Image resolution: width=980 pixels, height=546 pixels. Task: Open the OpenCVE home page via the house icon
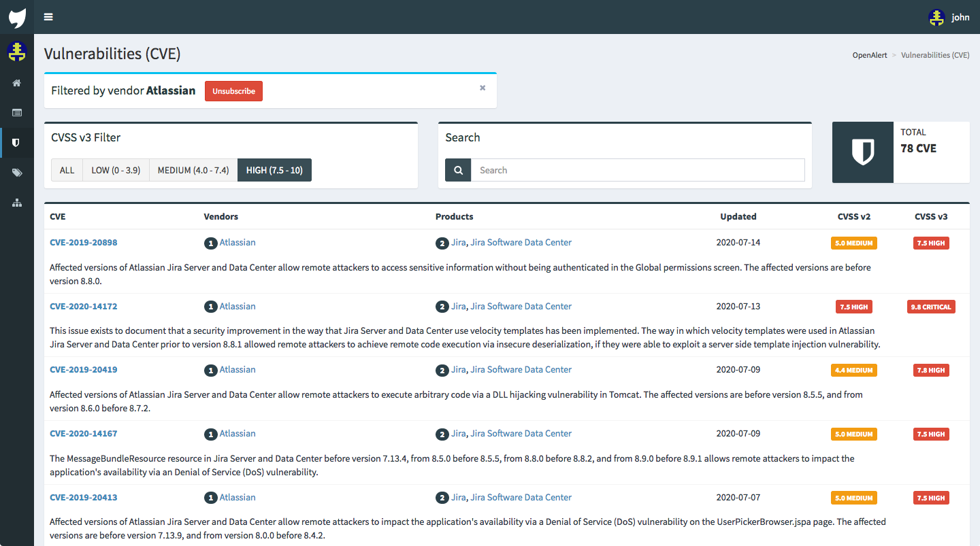pos(17,82)
